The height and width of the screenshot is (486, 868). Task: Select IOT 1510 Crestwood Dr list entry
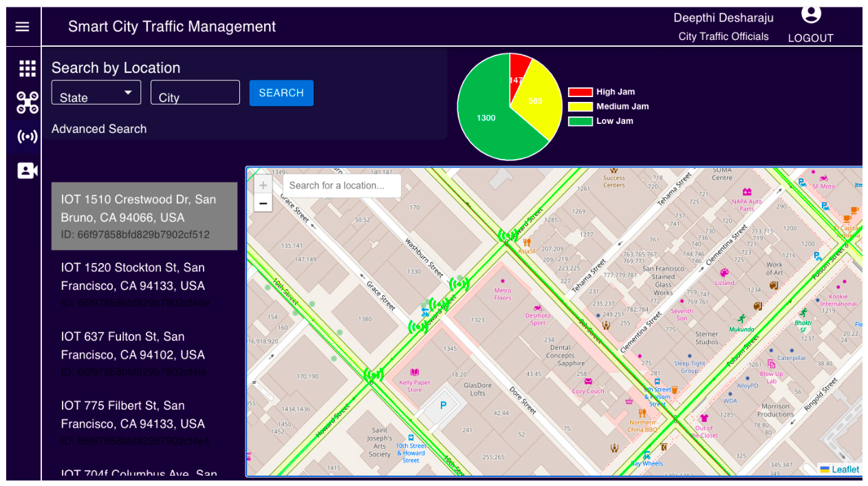coord(144,216)
